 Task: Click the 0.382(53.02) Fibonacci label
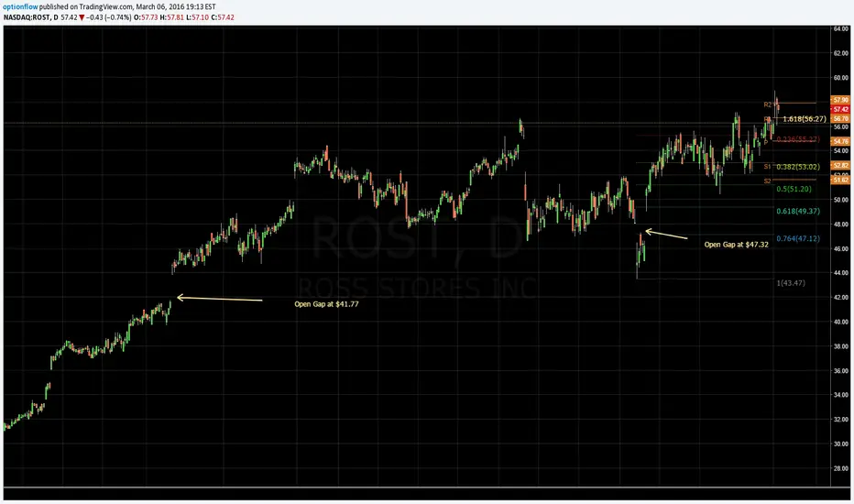point(798,167)
